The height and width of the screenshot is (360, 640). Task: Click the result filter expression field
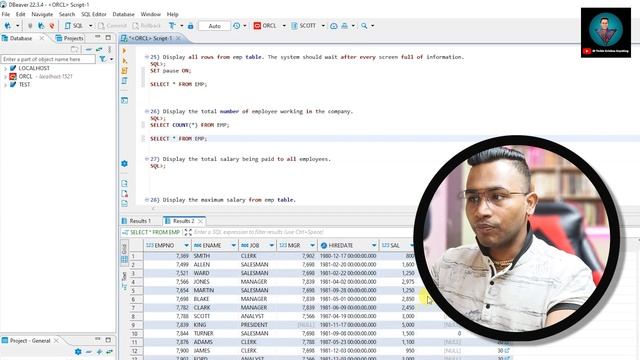tap(302, 232)
